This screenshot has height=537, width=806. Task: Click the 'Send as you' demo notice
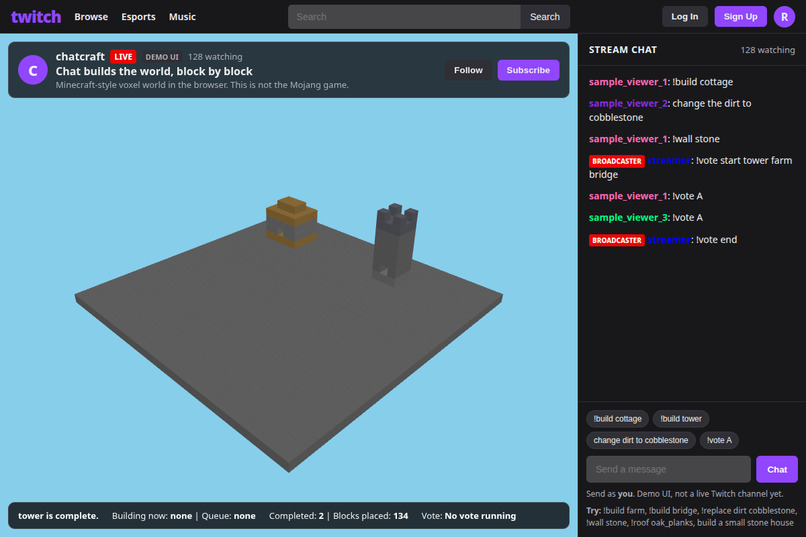pyautogui.click(x=685, y=494)
